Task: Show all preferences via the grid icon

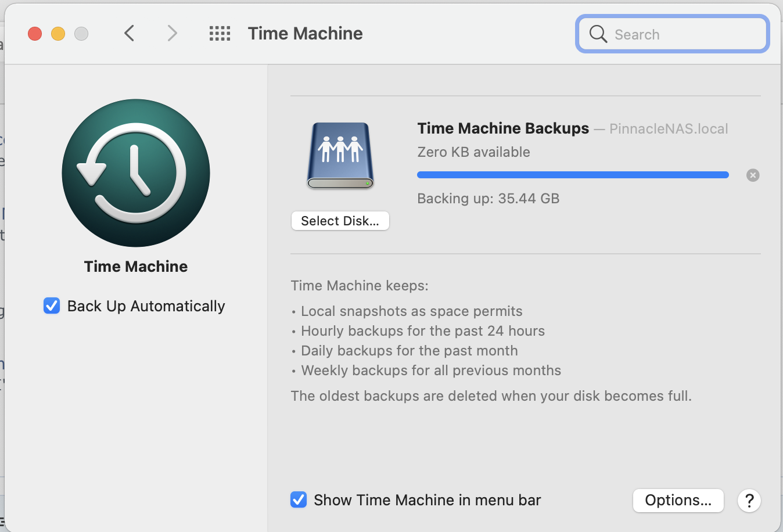Action: [x=220, y=34]
